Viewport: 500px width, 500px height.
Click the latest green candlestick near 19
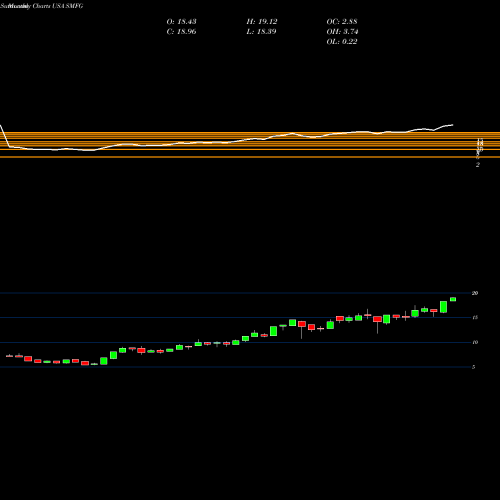(x=453, y=299)
